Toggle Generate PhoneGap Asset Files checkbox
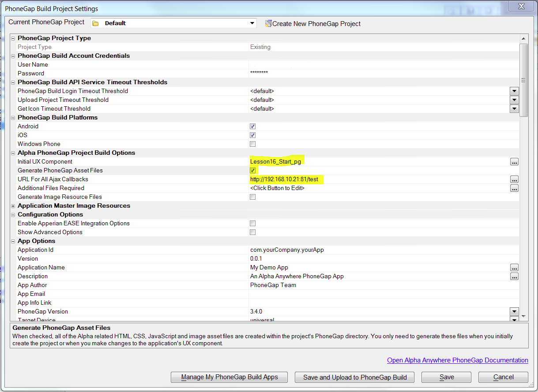Image resolution: width=538 pixels, height=392 pixels. pyautogui.click(x=252, y=170)
